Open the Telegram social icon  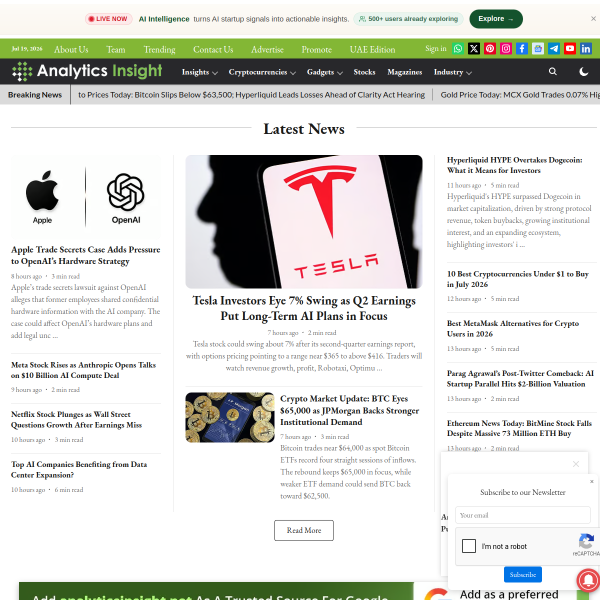click(x=554, y=49)
